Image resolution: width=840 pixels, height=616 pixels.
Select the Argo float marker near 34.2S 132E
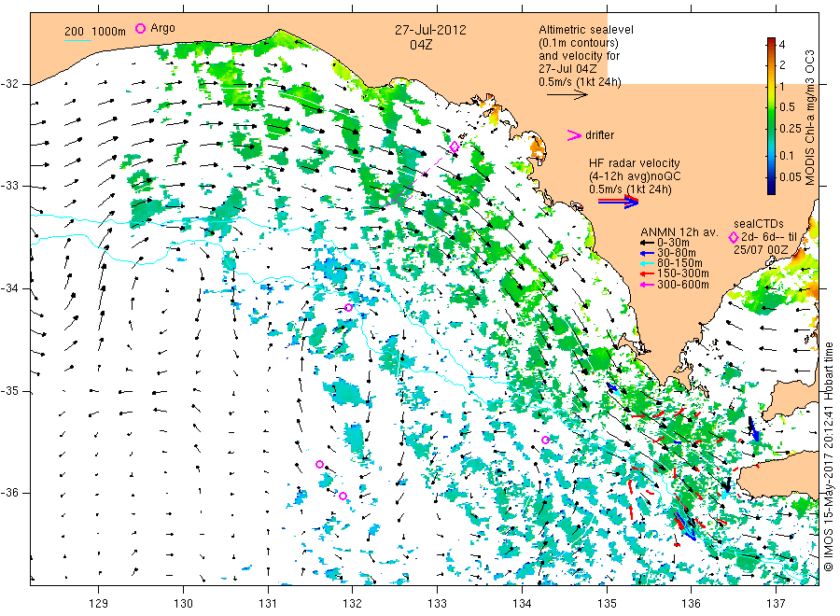click(349, 307)
